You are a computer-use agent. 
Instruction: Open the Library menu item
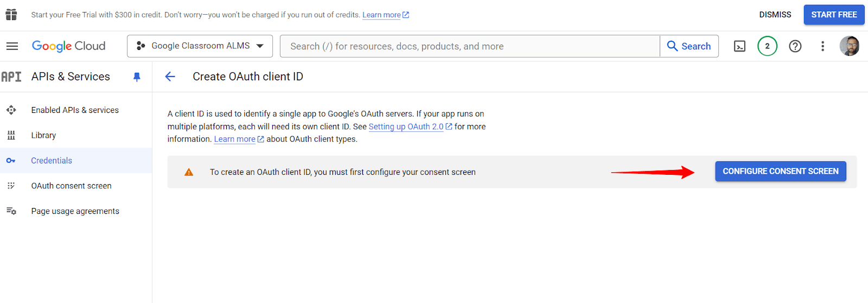[x=76, y=135]
